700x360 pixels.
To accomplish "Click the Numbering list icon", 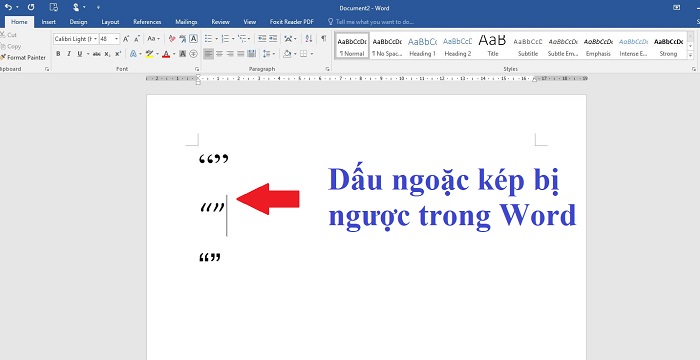I will coord(225,39).
